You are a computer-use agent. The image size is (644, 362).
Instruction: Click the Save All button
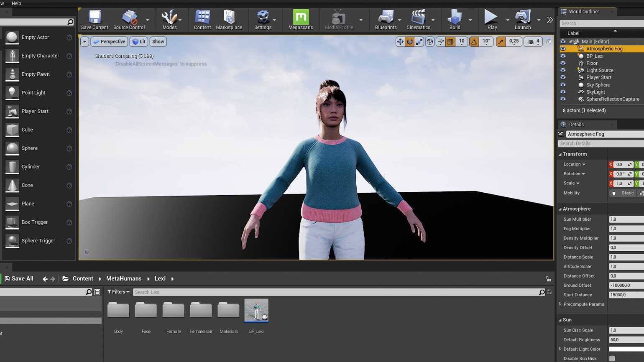point(19,279)
